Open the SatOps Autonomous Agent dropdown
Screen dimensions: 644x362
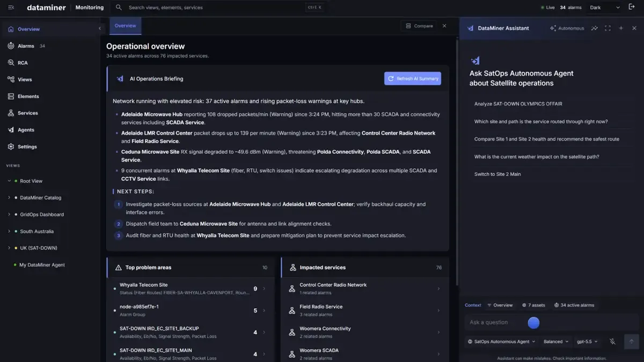(501, 342)
